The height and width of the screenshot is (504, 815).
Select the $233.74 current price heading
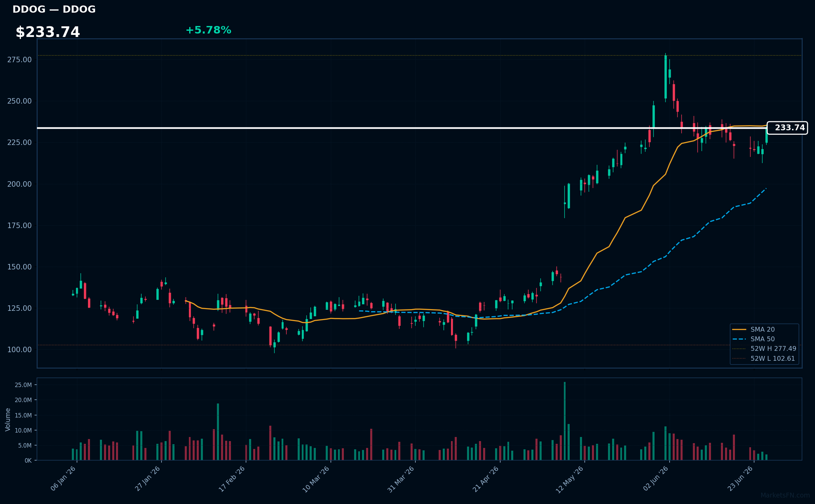click(48, 32)
